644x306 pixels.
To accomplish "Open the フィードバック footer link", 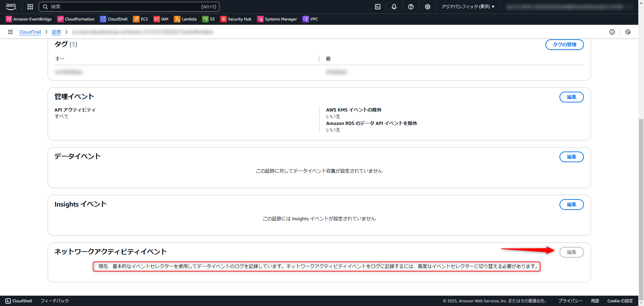I will pos(55,301).
